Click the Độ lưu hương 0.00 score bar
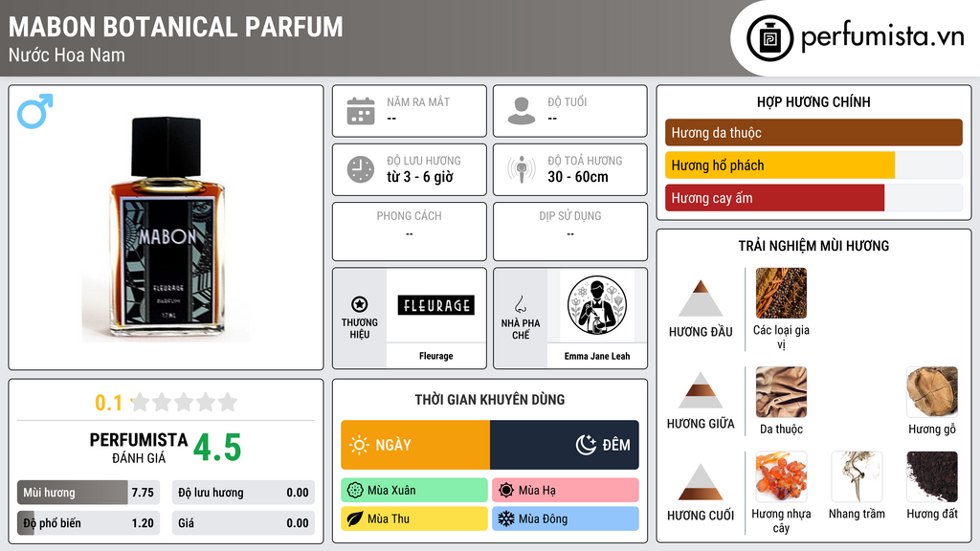 (x=243, y=493)
